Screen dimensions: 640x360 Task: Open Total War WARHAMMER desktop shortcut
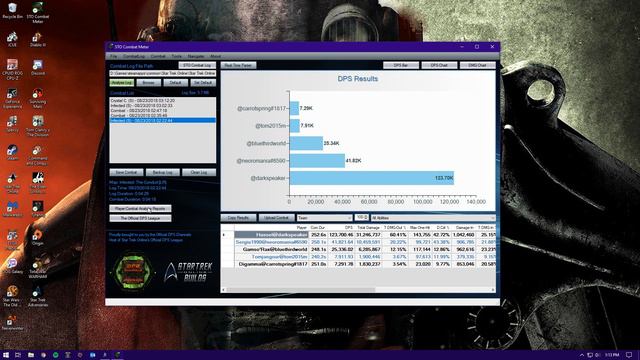coord(38,268)
